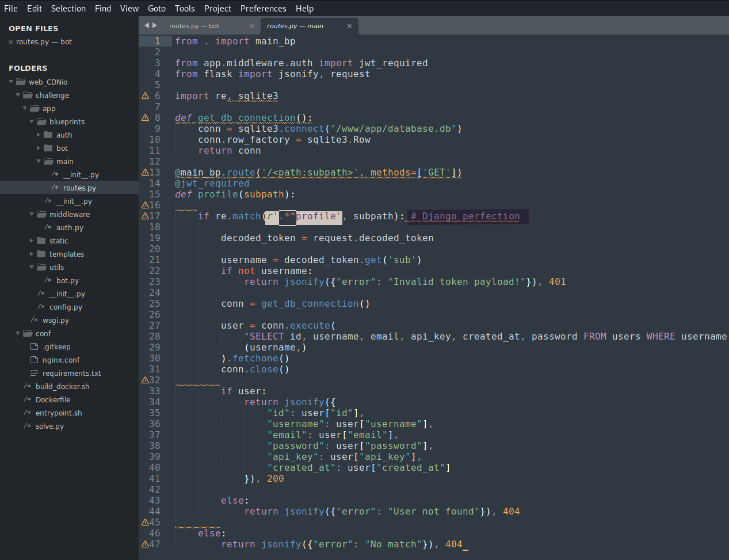The image size is (729, 560).
Task: Click warning icon on line 47 gutter
Action: [x=145, y=544]
